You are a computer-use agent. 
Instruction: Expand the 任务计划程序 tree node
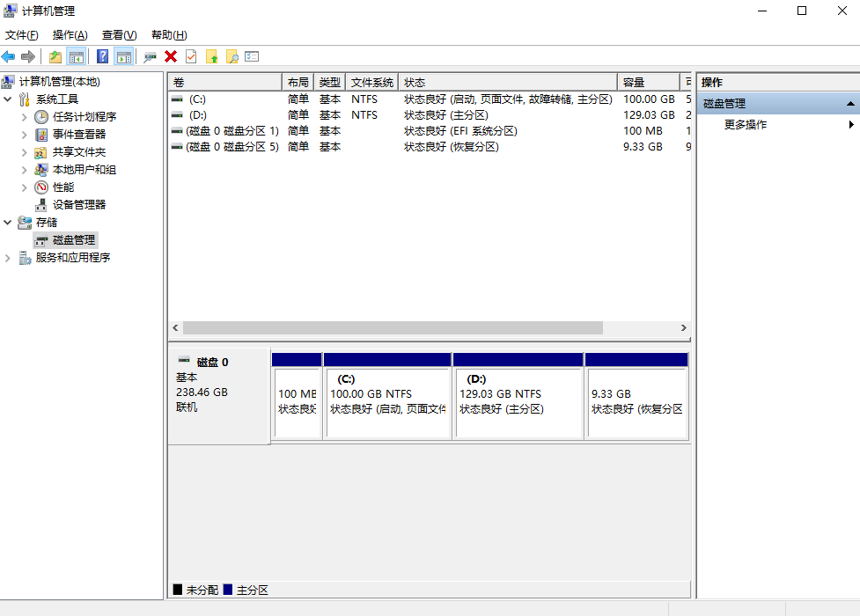tap(25, 117)
